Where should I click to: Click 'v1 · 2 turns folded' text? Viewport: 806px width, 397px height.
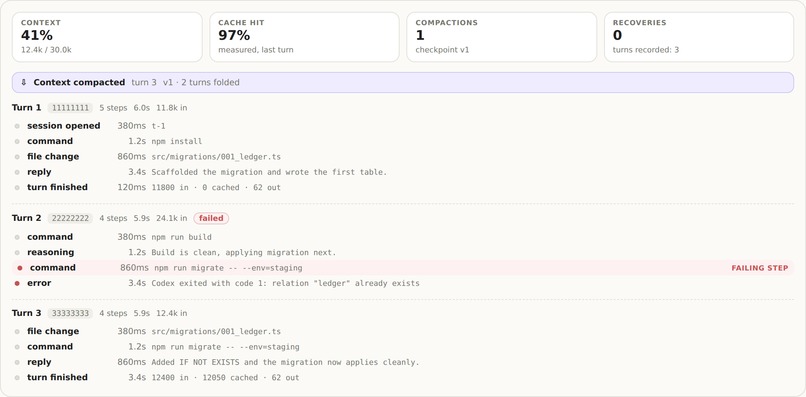(x=201, y=82)
